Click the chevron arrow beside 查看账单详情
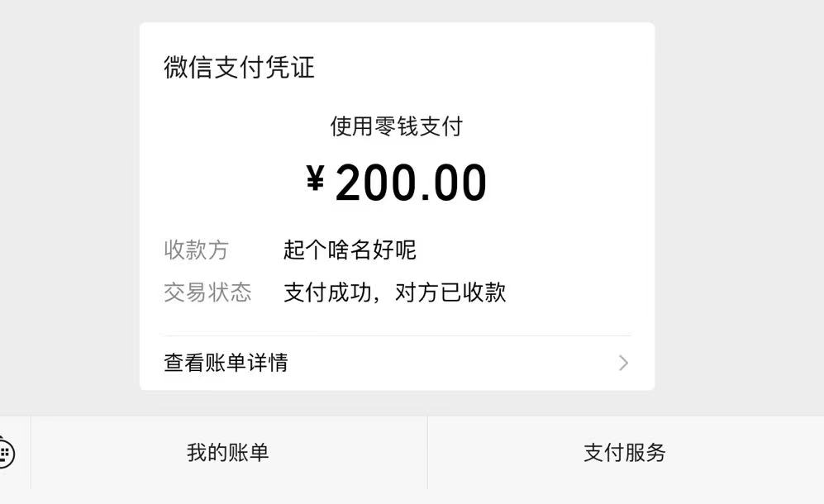Screen dimensions: 824x504 [x=623, y=363]
